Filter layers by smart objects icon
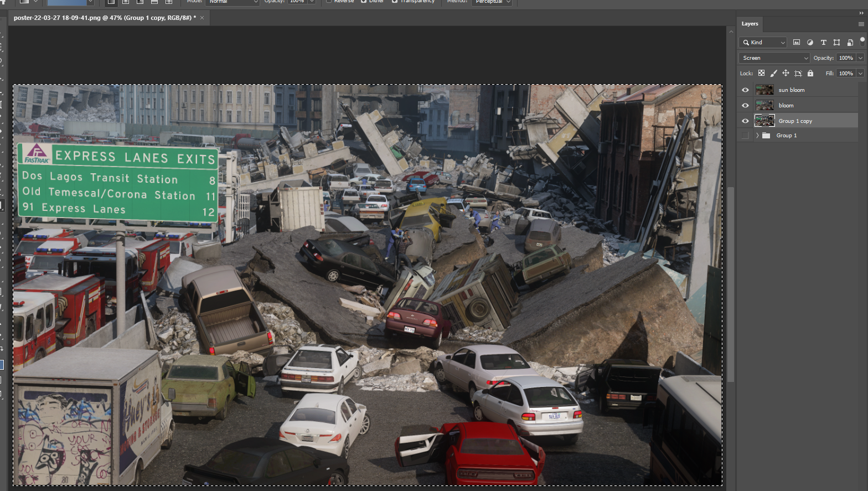 tap(850, 42)
